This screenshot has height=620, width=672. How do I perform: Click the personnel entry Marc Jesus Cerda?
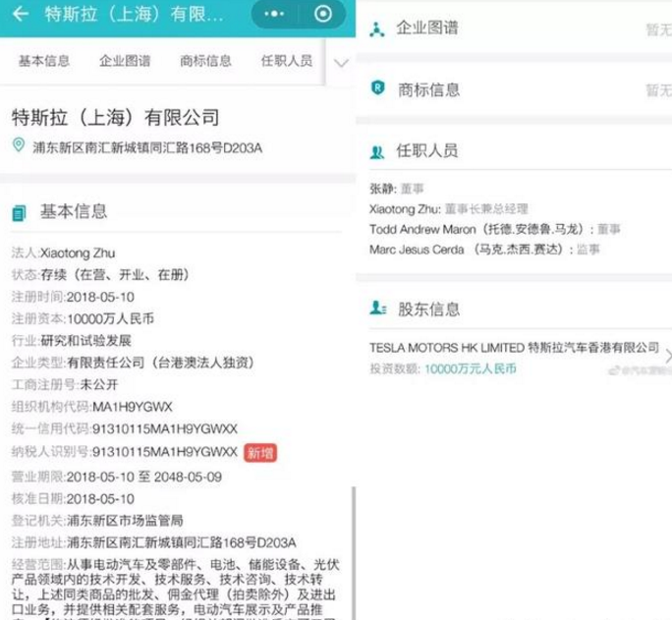[x=484, y=250]
